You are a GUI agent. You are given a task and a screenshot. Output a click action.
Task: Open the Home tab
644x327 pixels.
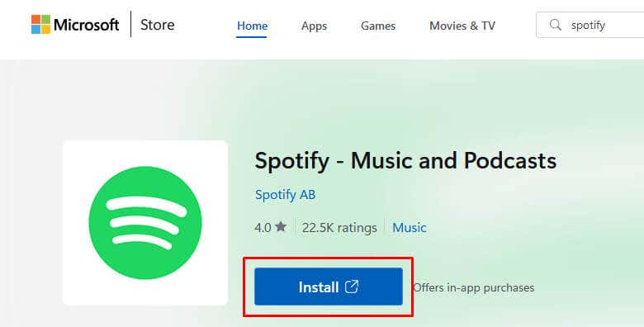click(x=252, y=26)
